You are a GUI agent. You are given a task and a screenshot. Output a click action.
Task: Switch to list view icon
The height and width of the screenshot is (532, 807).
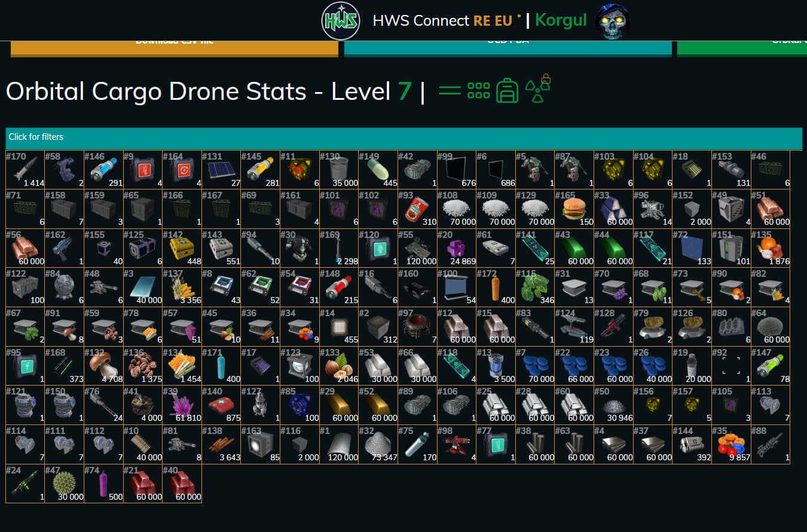pos(450,91)
